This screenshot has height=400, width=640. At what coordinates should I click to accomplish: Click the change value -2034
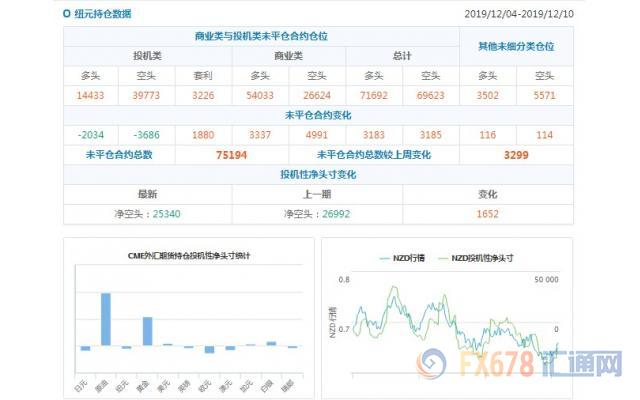point(91,135)
